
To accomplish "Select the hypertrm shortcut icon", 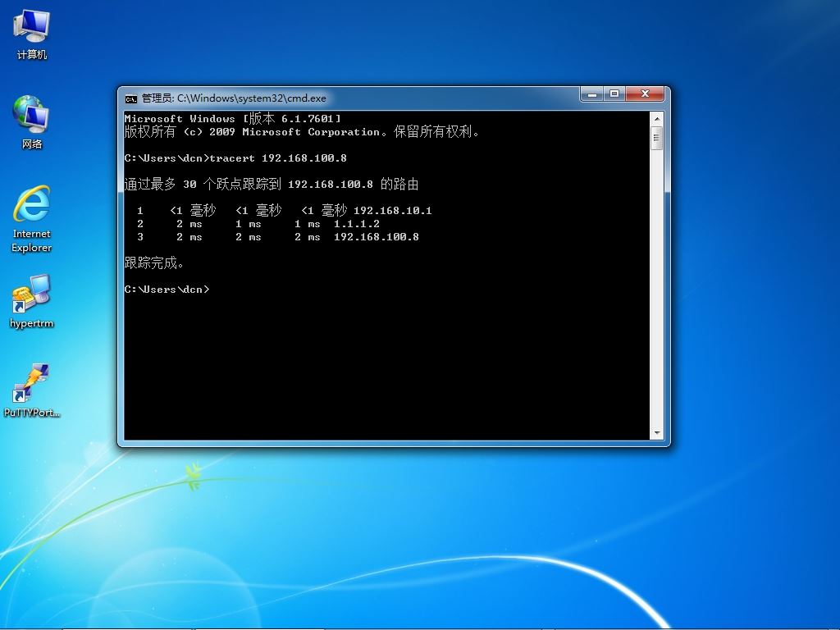I will pos(32,302).
